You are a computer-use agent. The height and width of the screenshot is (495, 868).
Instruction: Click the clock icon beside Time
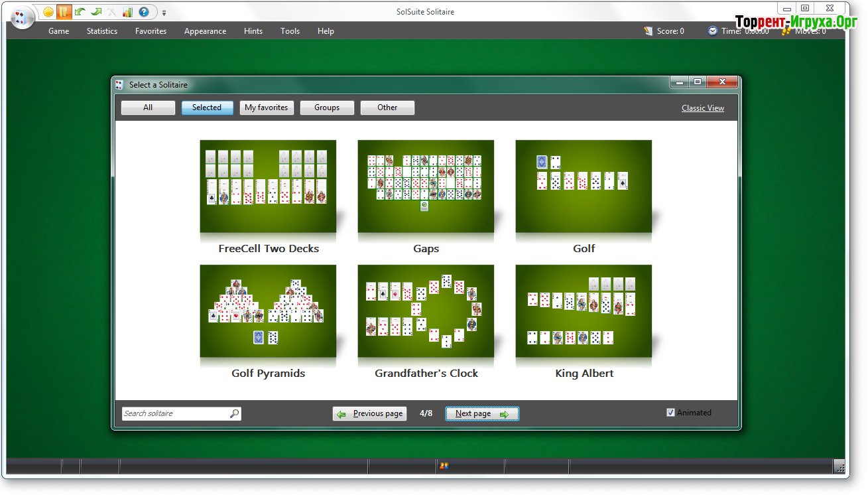point(713,31)
